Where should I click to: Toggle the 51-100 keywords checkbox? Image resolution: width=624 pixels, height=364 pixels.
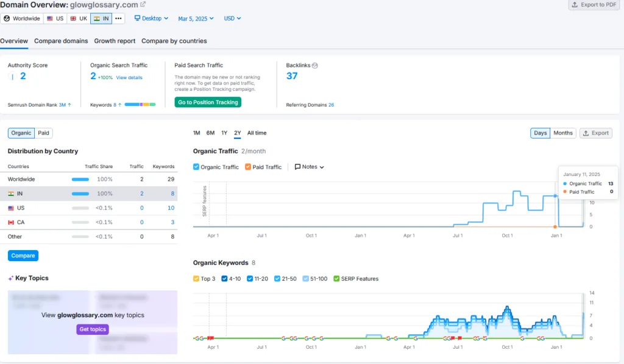(x=306, y=279)
